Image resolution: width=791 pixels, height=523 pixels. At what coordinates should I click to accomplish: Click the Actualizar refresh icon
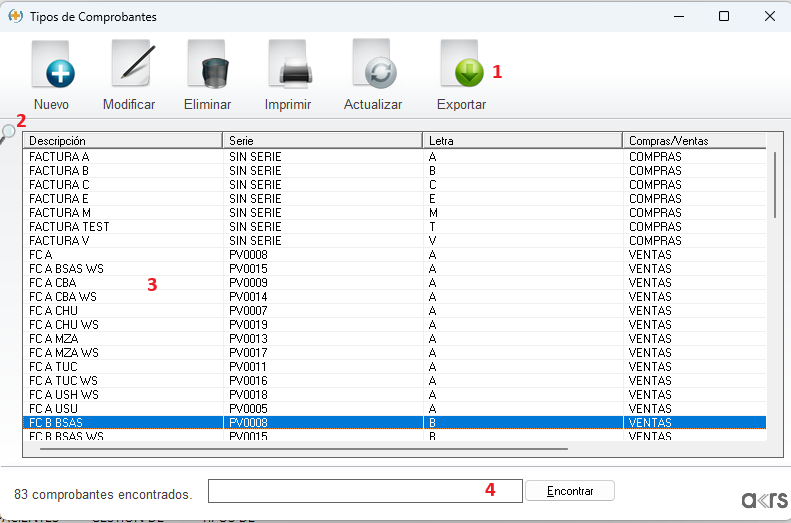tap(373, 68)
